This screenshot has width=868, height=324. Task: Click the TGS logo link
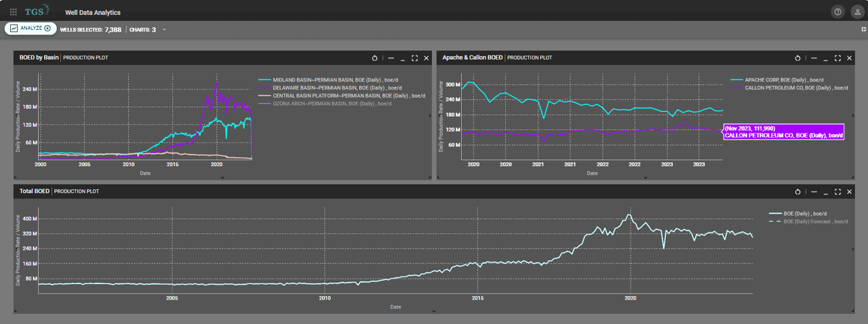pyautogui.click(x=36, y=12)
